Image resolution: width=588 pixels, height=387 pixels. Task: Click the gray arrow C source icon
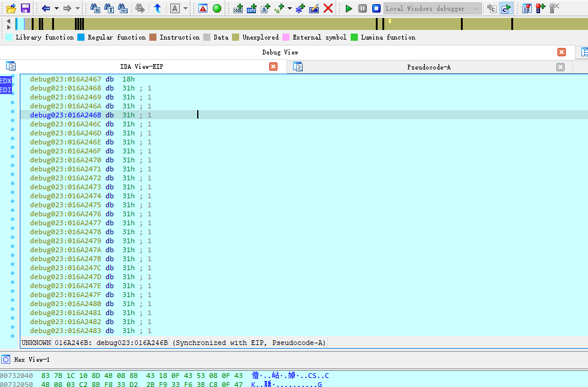(491, 8)
